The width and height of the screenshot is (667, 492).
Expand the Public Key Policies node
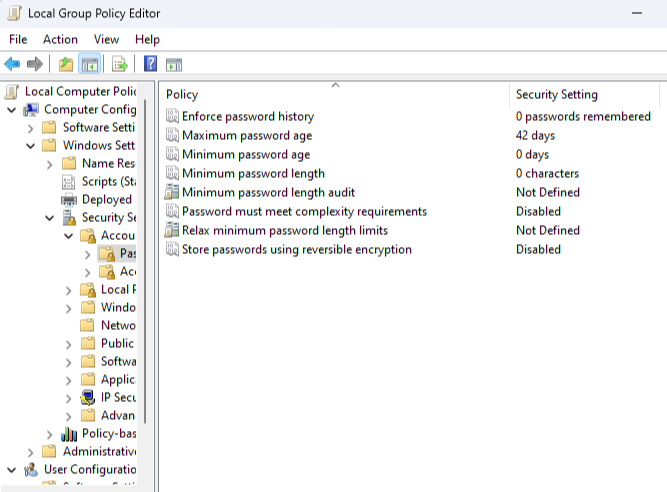pos(68,344)
